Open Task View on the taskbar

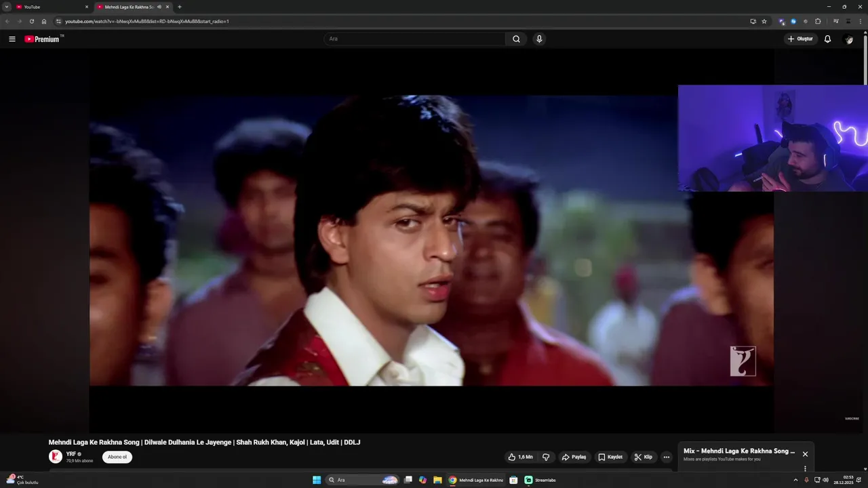pos(408,480)
